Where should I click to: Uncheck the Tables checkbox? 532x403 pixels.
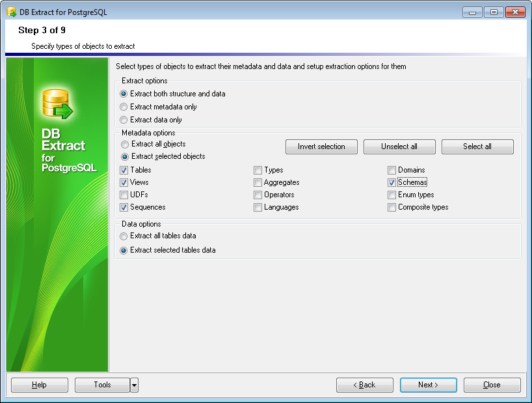coord(124,170)
